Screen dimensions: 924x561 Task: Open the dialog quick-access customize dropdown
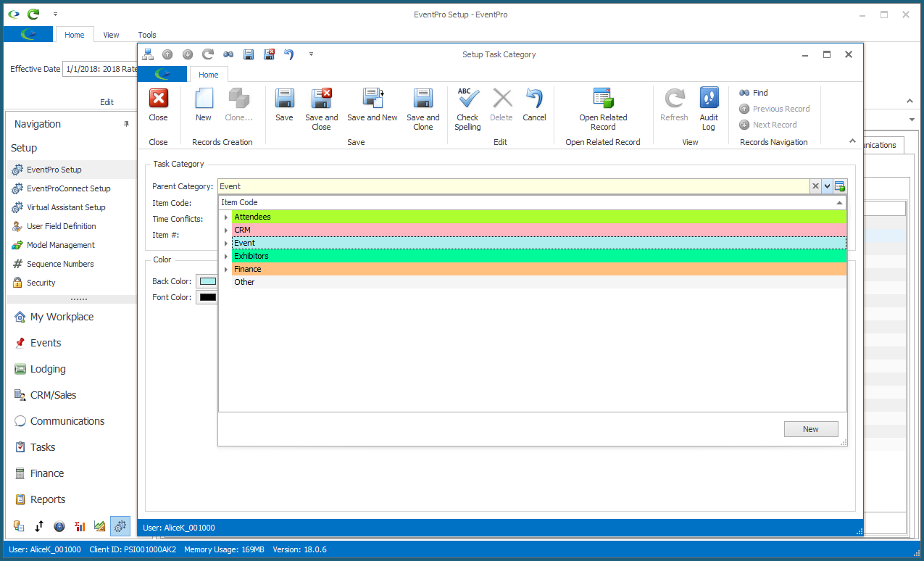point(311,54)
